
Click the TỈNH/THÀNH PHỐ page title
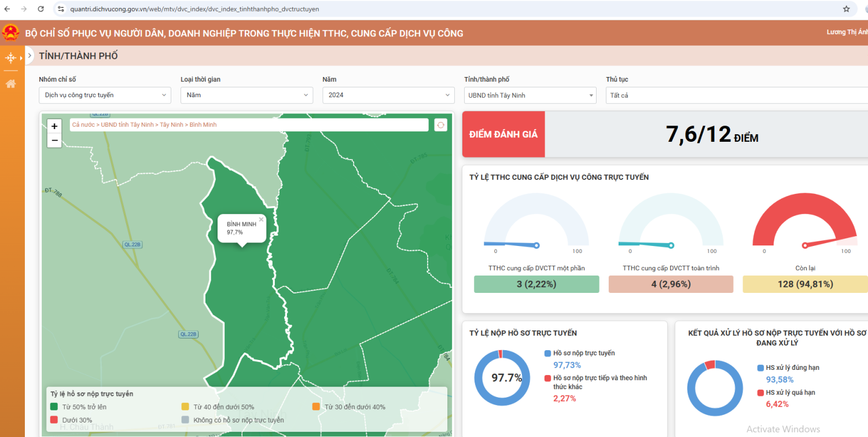point(78,56)
